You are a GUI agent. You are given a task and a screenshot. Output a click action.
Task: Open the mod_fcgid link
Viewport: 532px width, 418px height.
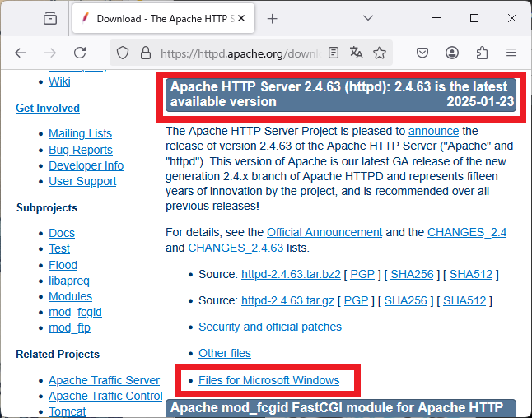75,312
